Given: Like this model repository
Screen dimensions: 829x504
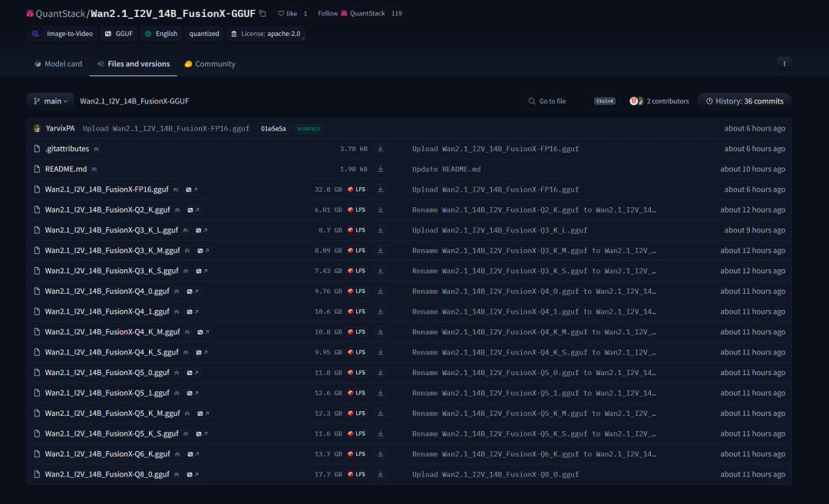Looking at the screenshot, I should point(288,13).
